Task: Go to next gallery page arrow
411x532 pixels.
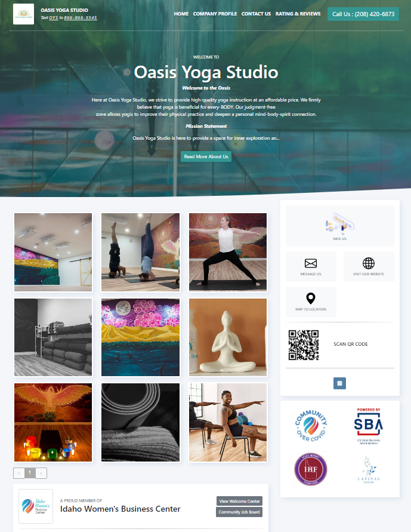Action: tap(41, 473)
